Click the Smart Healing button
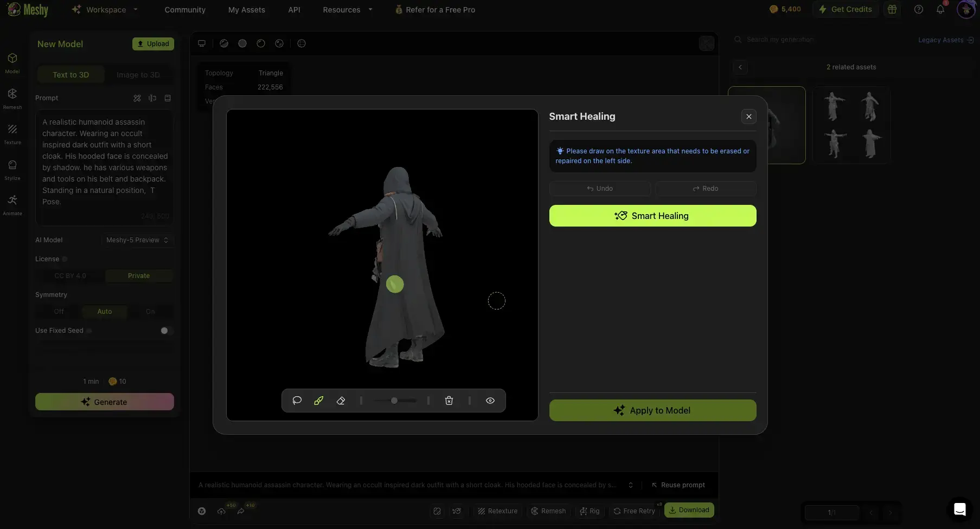Screen dimensions: 980x529 pyautogui.click(x=652, y=216)
